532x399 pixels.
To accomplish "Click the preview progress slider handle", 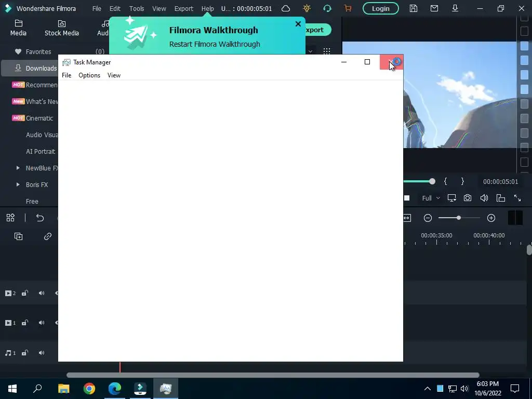I will tap(432, 181).
